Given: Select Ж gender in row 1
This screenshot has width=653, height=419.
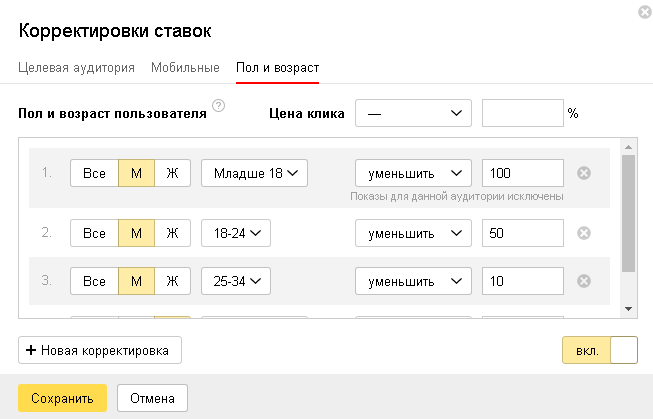Looking at the screenshot, I should pyautogui.click(x=172, y=173).
